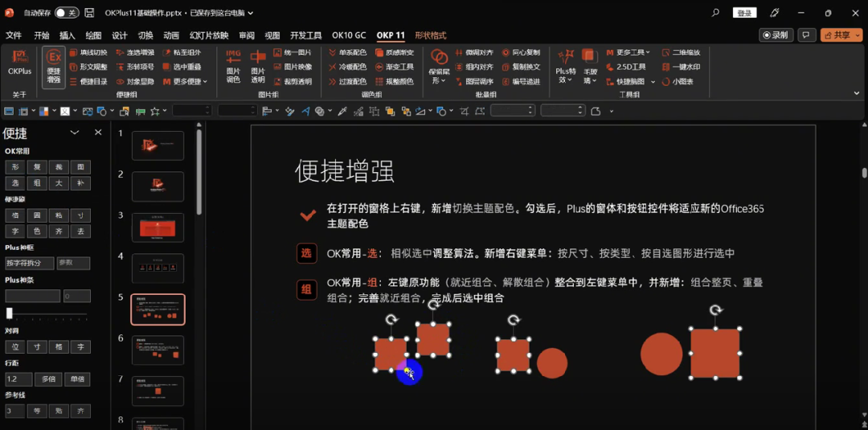Expand the 快捷脑图 dropdown arrow

[653, 81]
